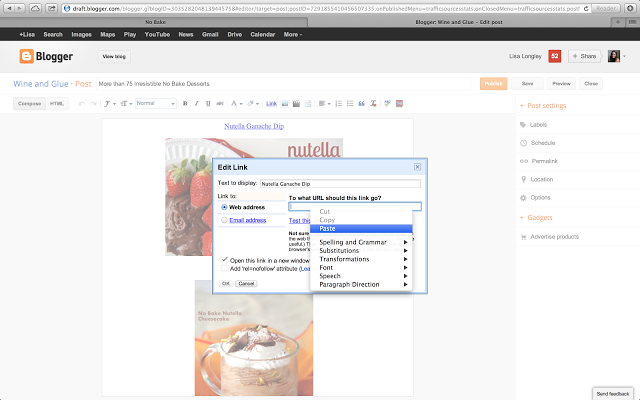
Task: Toggle the rel=nofollow attribute checkbox
Action: coord(224,269)
